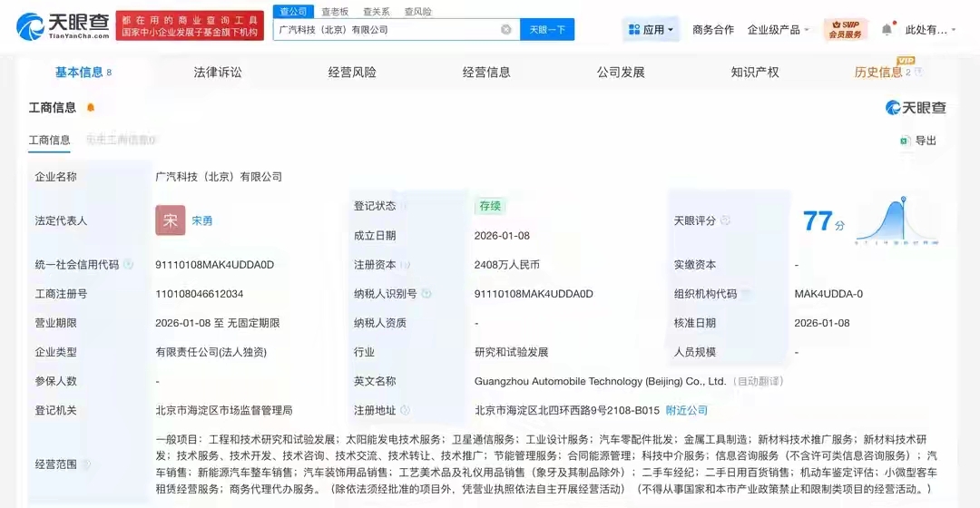
Task: Open the notification bell icon
Action: [x=887, y=29]
